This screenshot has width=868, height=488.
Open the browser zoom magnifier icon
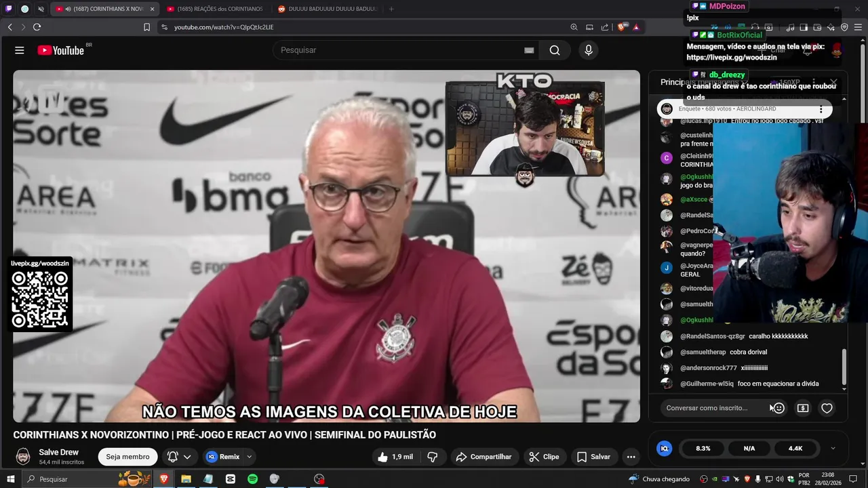coord(574,27)
